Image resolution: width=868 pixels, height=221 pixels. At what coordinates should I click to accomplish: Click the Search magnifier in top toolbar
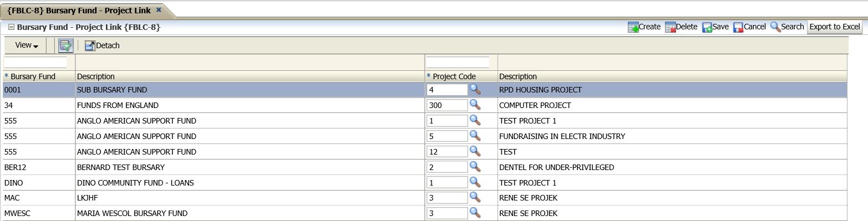pos(775,27)
